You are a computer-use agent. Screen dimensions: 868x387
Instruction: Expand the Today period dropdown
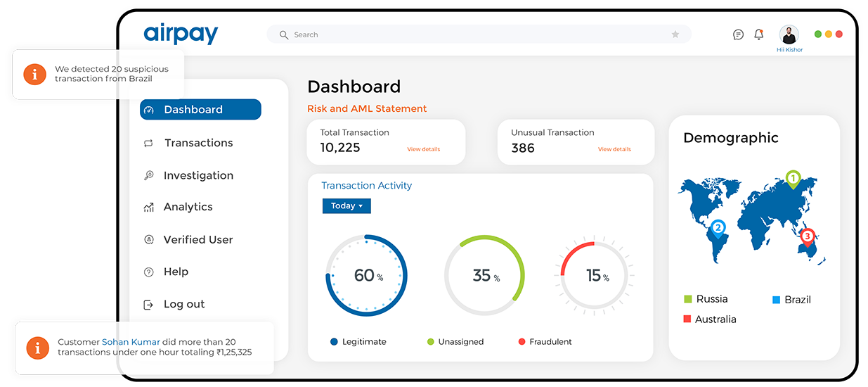[x=346, y=206]
